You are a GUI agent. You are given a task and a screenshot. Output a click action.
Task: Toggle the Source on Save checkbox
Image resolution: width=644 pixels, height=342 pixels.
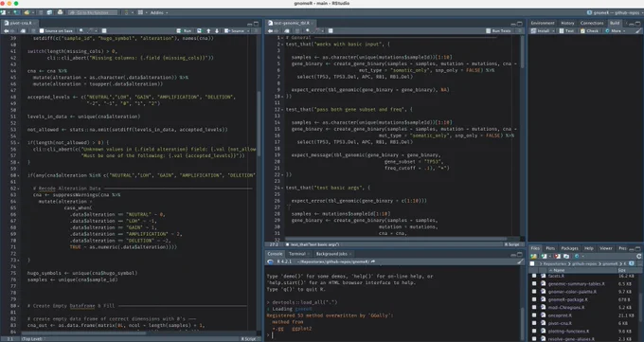coord(42,30)
